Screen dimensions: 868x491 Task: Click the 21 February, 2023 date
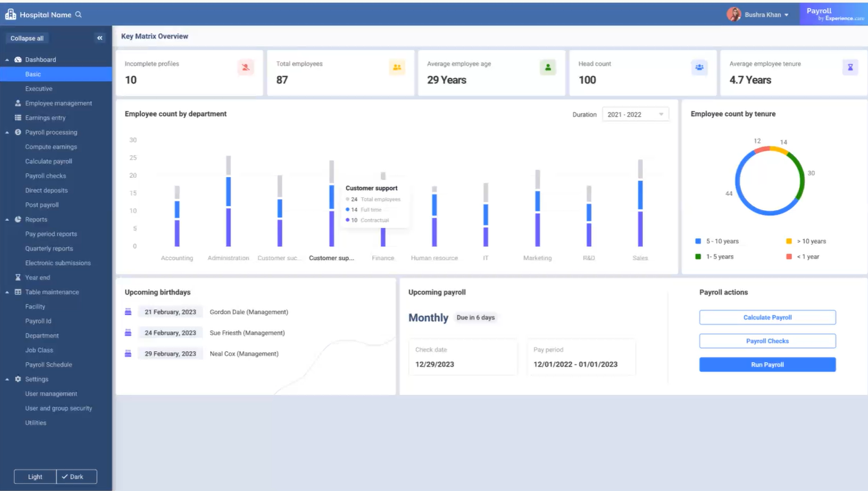pyautogui.click(x=170, y=312)
